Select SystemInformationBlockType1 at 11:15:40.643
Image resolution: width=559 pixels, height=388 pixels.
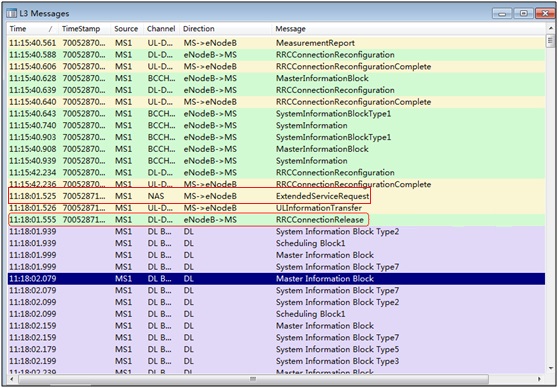tap(276, 114)
